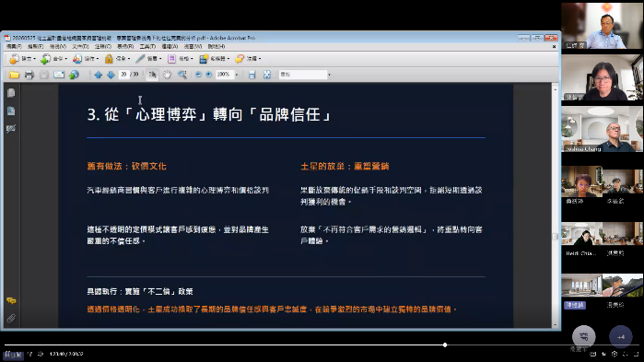
Task: Open the 注釋 (Comment) speech-bubble toolbar dropdown
Action: tap(248, 59)
